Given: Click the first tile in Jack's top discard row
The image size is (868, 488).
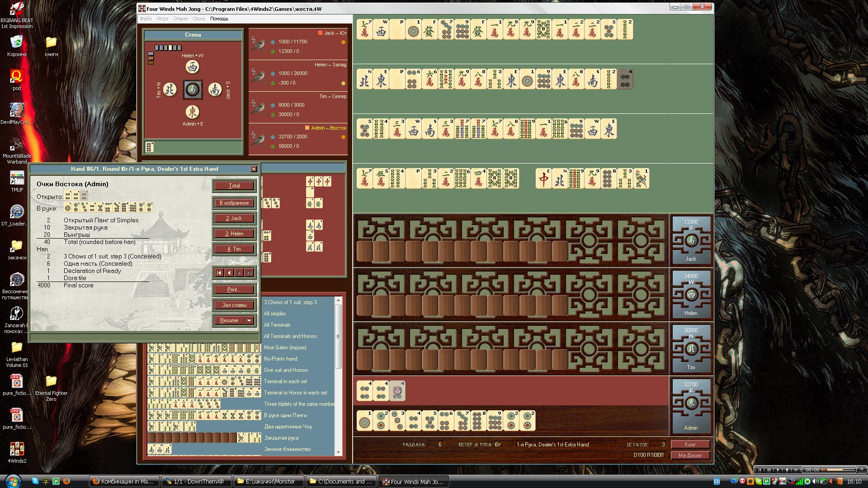Looking at the screenshot, I should [365, 29].
